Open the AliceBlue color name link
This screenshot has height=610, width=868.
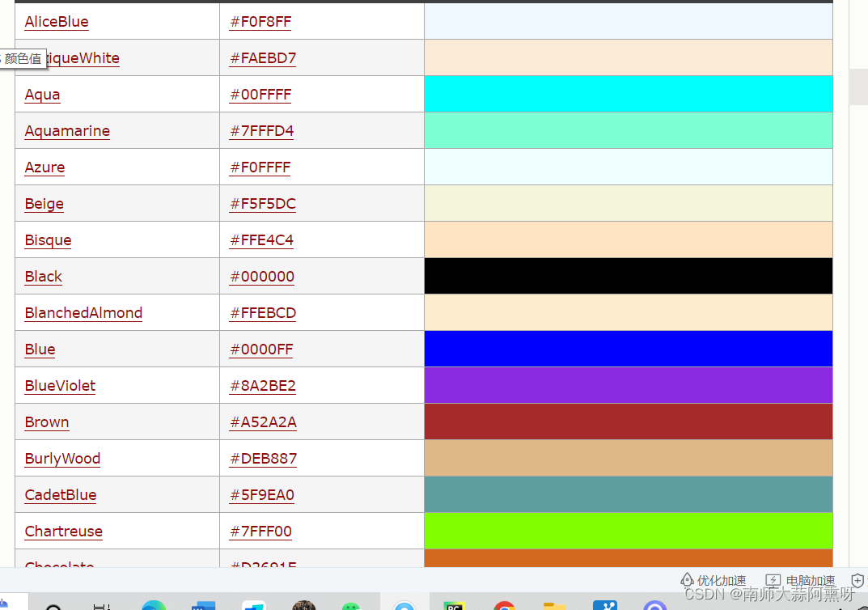coord(57,22)
